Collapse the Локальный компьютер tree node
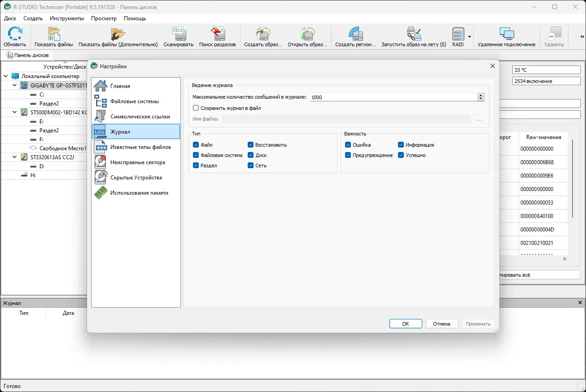 point(5,76)
